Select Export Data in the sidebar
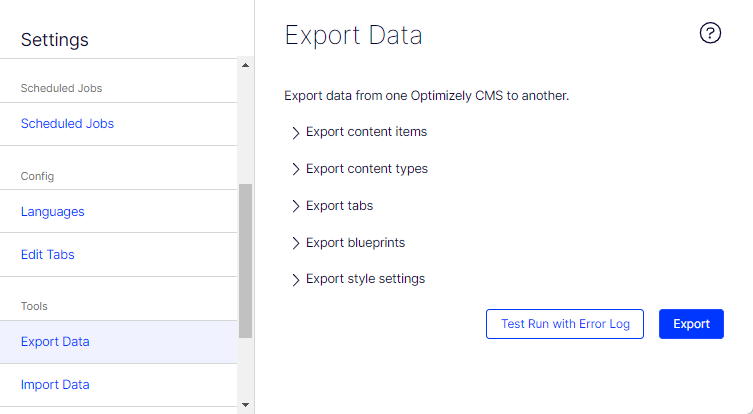The width and height of the screenshot is (753, 414). (x=55, y=341)
